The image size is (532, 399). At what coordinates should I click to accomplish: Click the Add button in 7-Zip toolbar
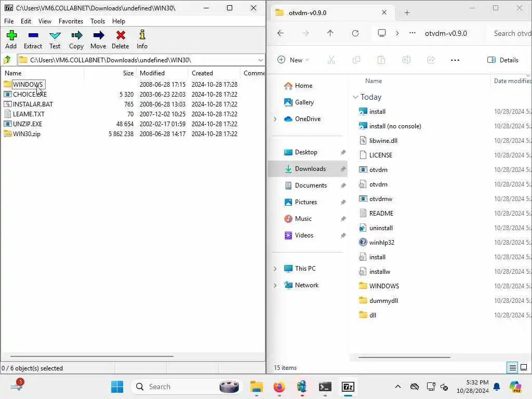tap(11, 39)
